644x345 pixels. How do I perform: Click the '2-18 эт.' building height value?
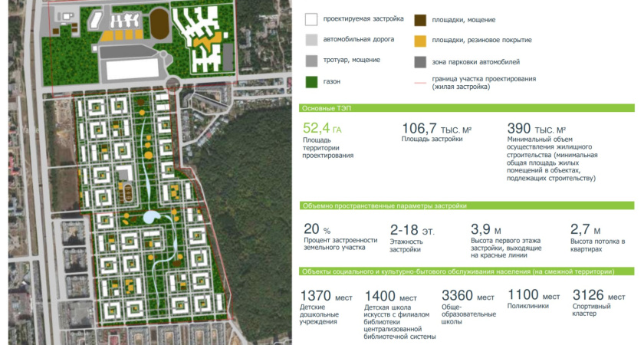click(412, 229)
